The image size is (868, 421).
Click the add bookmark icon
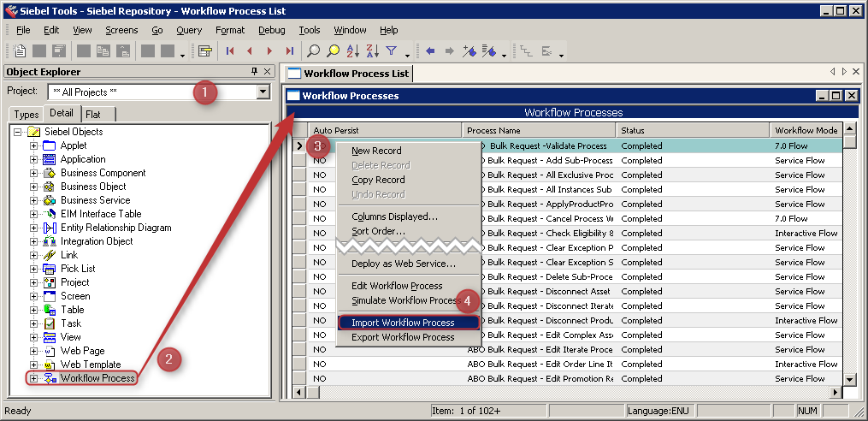[469, 51]
